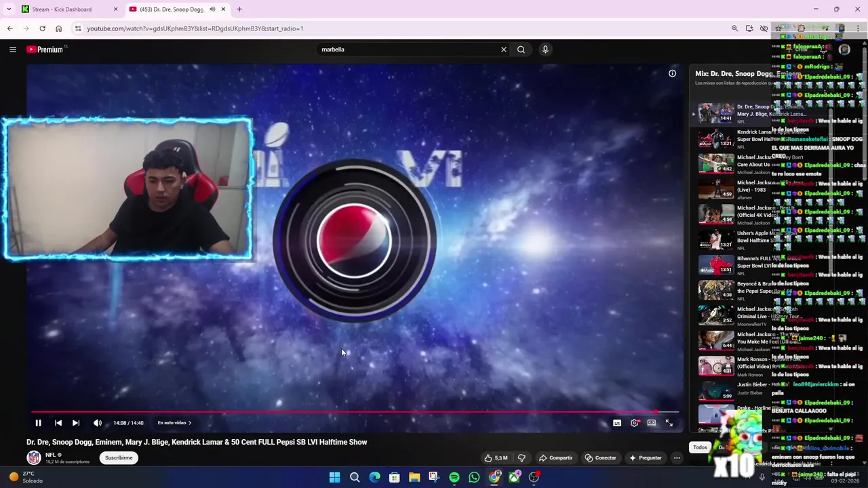Run the search with magnifier button
Screen dimensions: 868x488
point(521,49)
